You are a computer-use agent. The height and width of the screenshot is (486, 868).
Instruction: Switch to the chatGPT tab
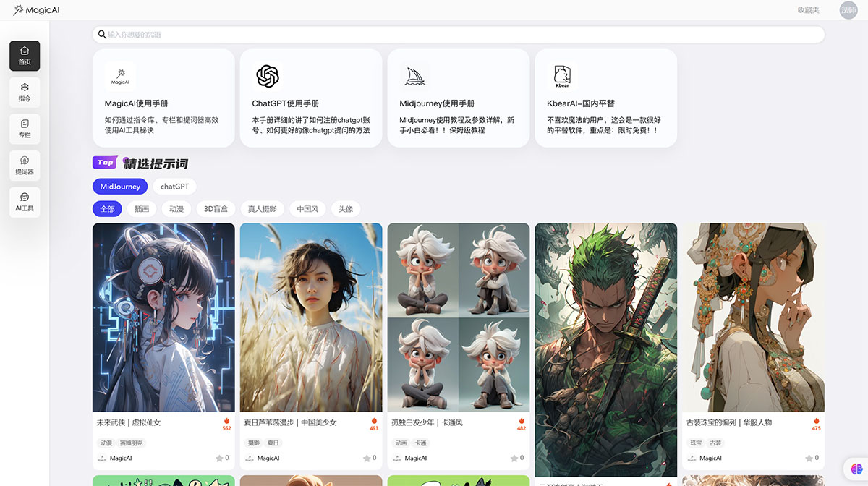174,186
